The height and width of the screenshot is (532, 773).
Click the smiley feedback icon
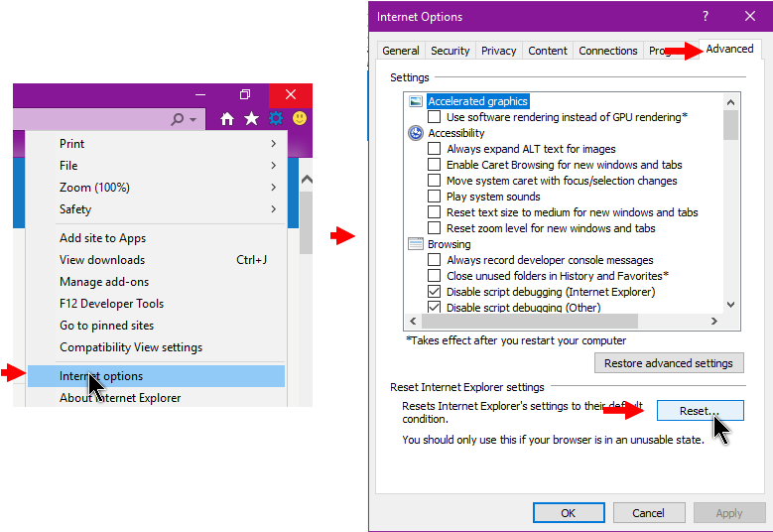[300, 118]
